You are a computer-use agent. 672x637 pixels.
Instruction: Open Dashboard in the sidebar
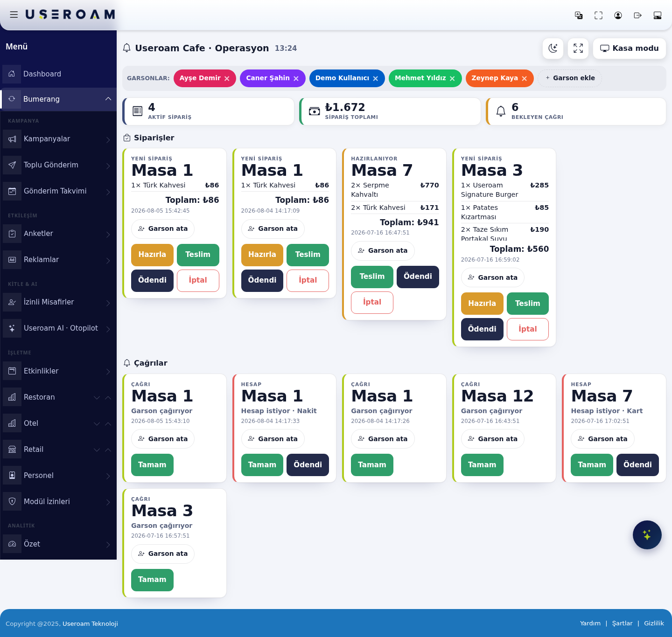(x=58, y=74)
